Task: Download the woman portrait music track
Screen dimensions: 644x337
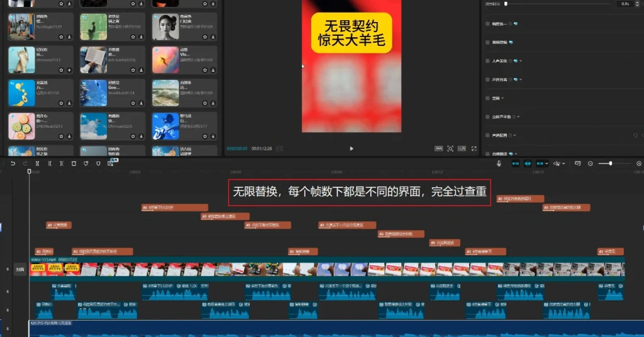Action: 213,37
